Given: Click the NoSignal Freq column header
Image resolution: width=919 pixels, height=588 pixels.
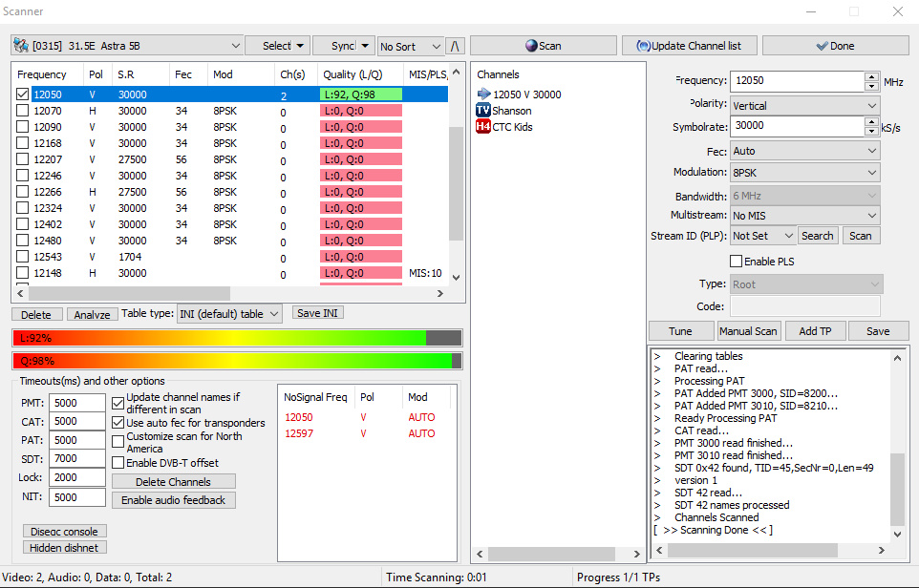Looking at the screenshot, I should pyautogui.click(x=316, y=397).
